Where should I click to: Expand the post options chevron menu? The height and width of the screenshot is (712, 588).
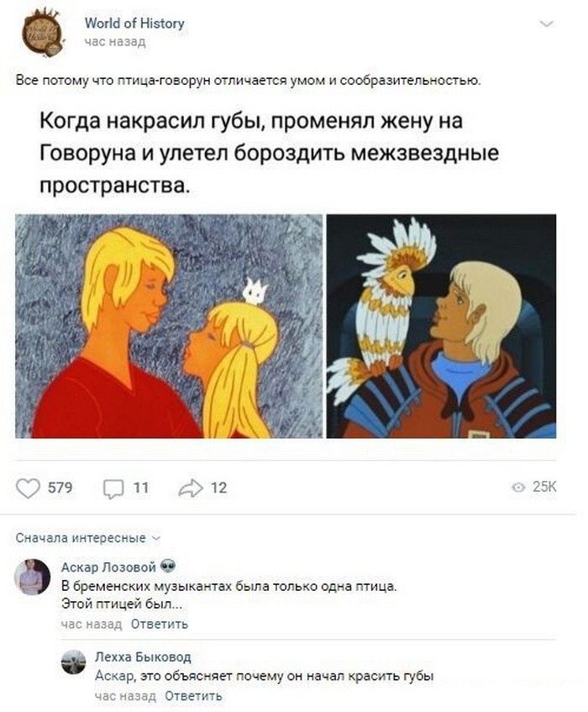point(547,24)
